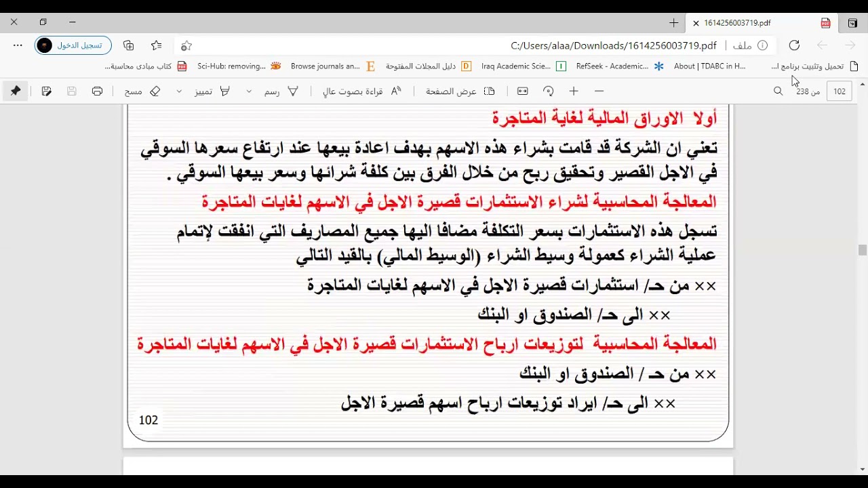Image resolution: width=868 pixels, height=488 pixels.
Task: Expand the highlight color options dropdown
Action: (x=179, y=91)
